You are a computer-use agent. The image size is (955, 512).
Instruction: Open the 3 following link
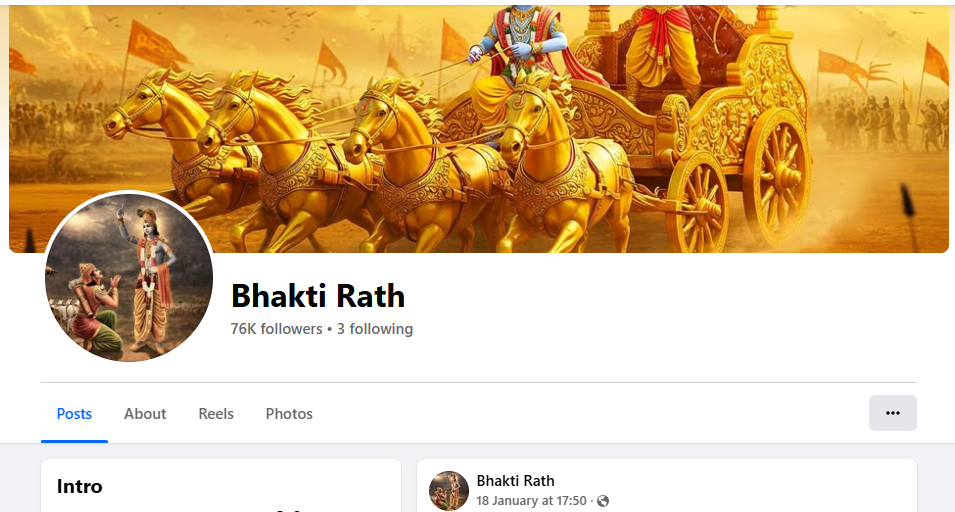pyautogui.click(x=375, y=329)
